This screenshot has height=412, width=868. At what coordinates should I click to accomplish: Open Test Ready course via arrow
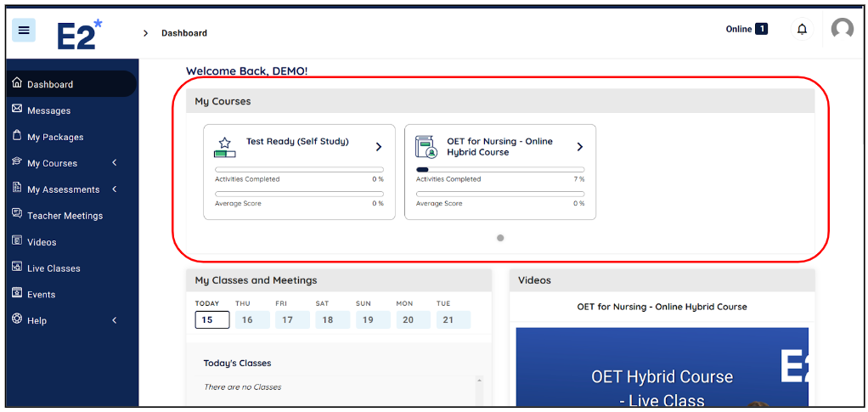(379, 147)
